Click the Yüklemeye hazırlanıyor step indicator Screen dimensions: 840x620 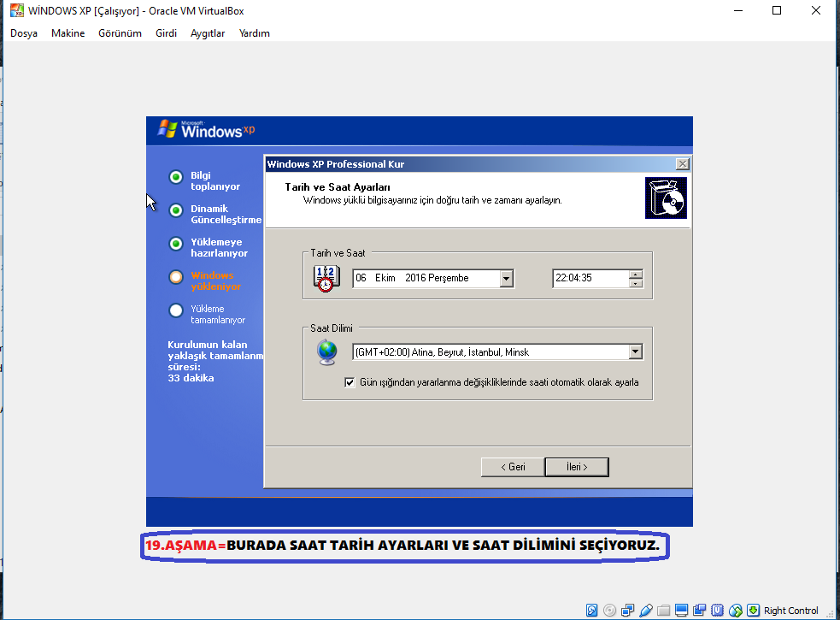click(x=176, y=244)
